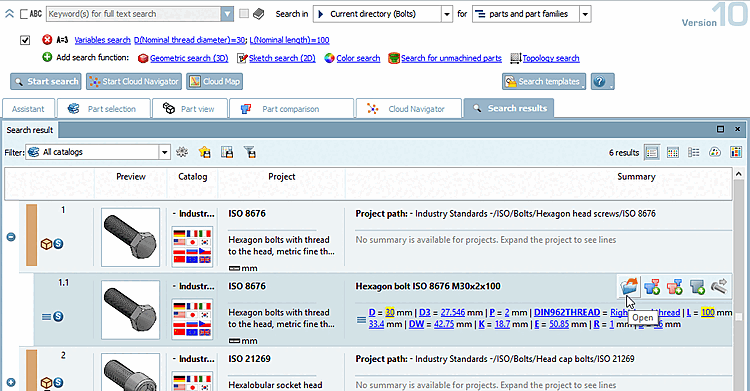This screenshot has width=750, height=391.
Task: Click the settings gear icon beside catalog filter
Action: coord(182,152)
